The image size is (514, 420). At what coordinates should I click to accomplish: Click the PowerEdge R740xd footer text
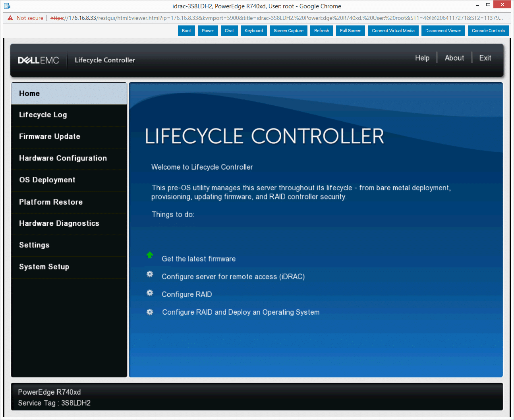pyautogui.click(x=49, y=392)
